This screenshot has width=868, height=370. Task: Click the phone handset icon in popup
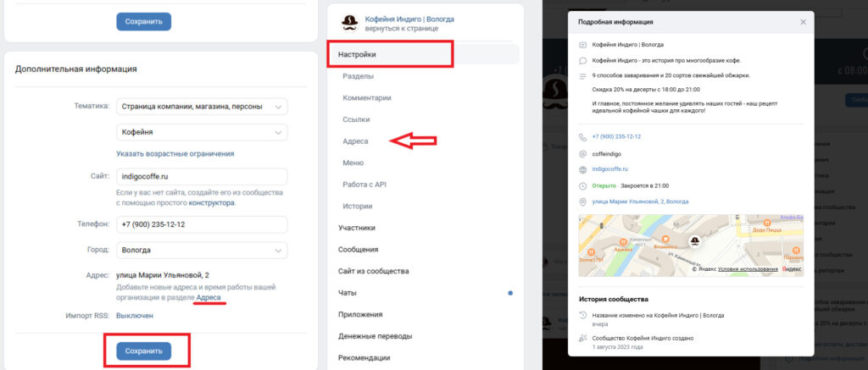582,136
